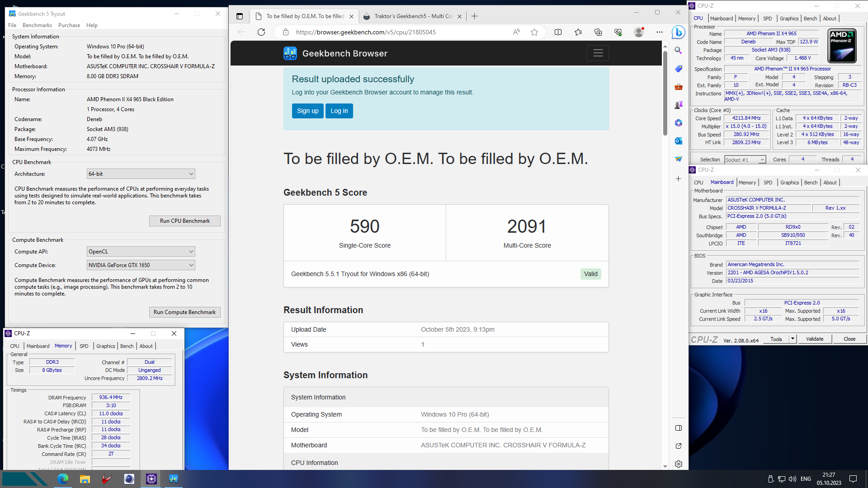Open About tab in Memory CPU-Z window
This screenshot has width=868, height=488.
coord(146,346)
